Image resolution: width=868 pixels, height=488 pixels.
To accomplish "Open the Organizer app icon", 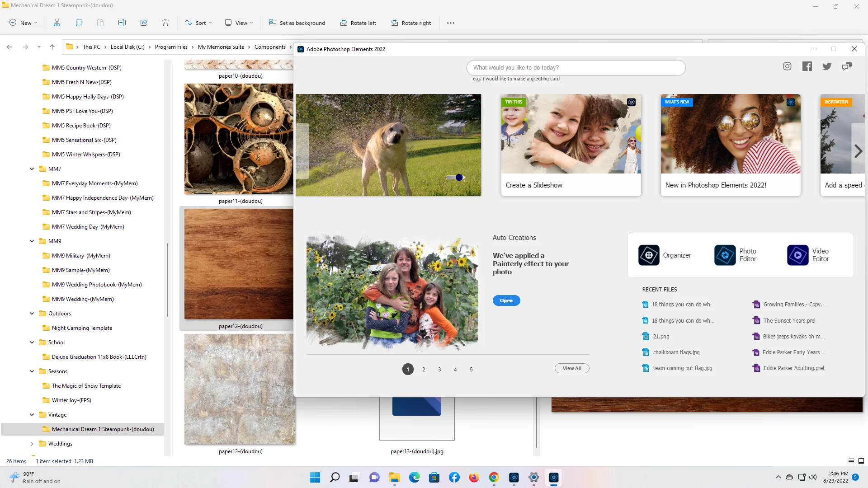I will pyautogui.click(x=649, y=255).
